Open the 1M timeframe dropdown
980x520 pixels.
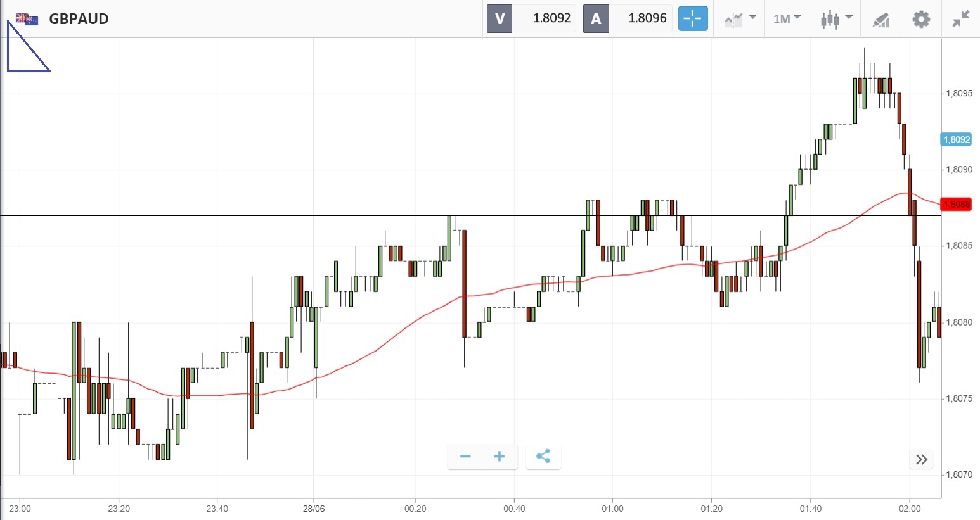pyautogui.click(x=787, y=19)
